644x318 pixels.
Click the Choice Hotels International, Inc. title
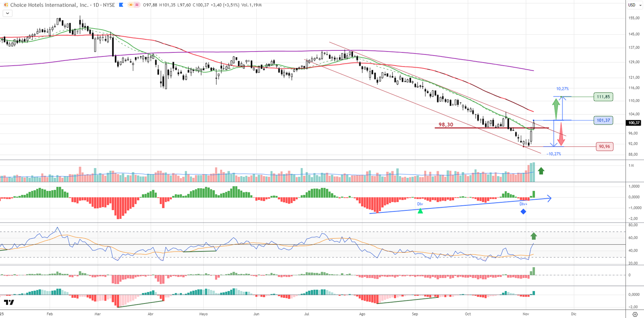click(x=49, y=5)
